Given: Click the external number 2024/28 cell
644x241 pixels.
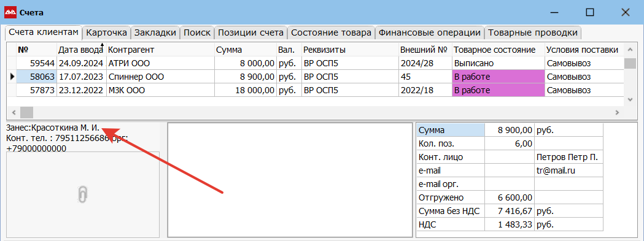Looking at the screenshot, I should (425, 63).
